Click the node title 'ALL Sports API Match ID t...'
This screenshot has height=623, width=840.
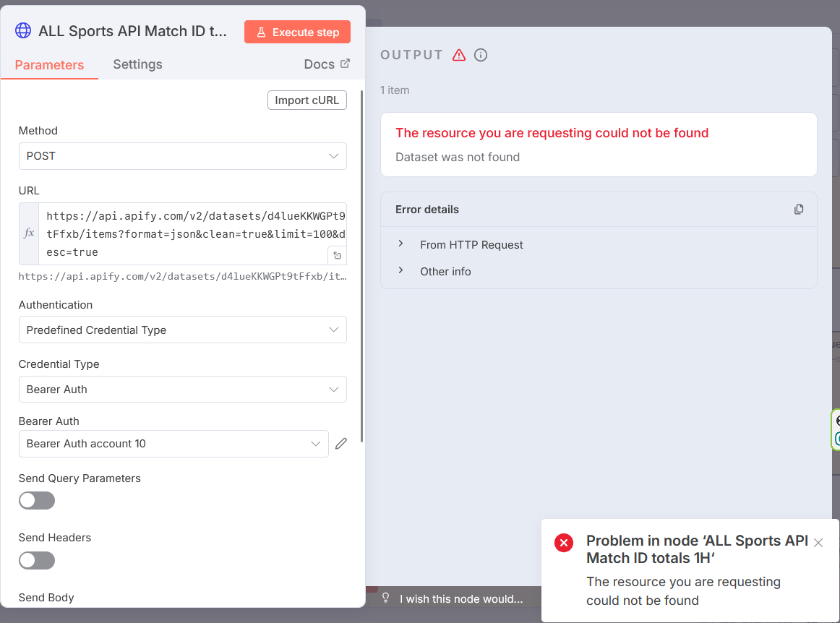132,31
